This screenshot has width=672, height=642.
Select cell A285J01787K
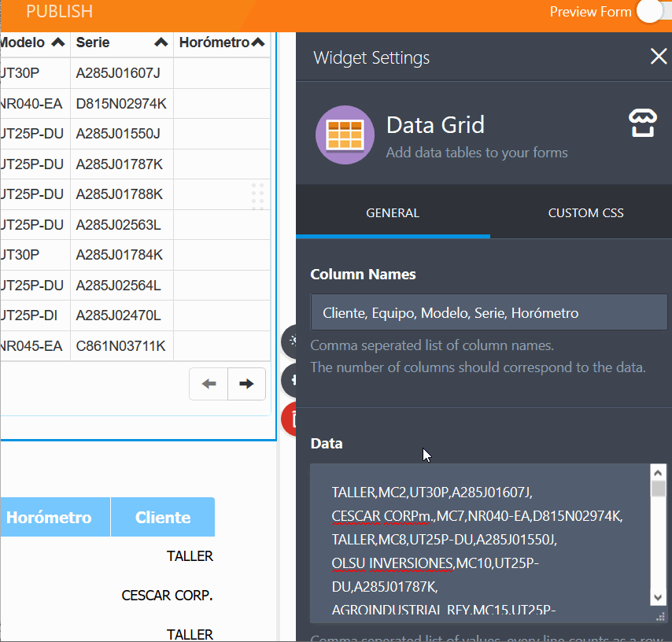click(122, 164)
